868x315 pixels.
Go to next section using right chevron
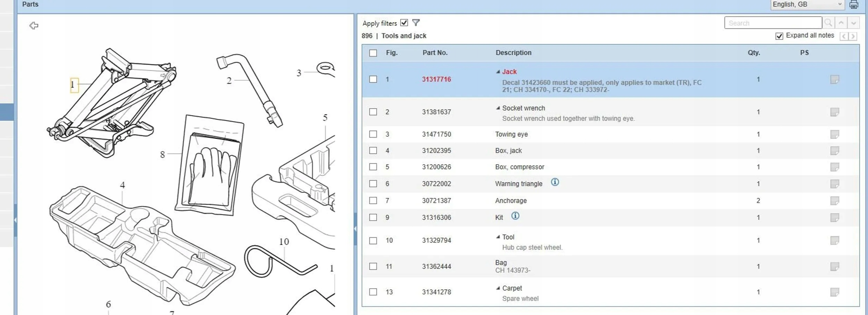pos(853,36)
